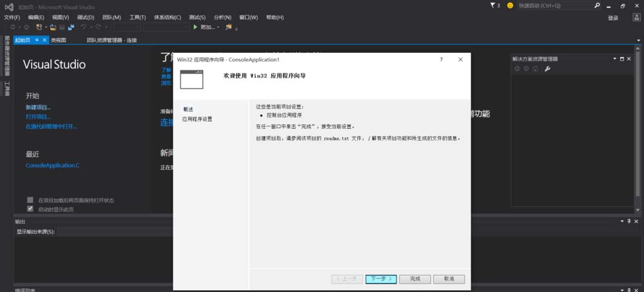644x292 pixels.
Task: Switch to the 类视图 tab
Action: click(59, 40)
